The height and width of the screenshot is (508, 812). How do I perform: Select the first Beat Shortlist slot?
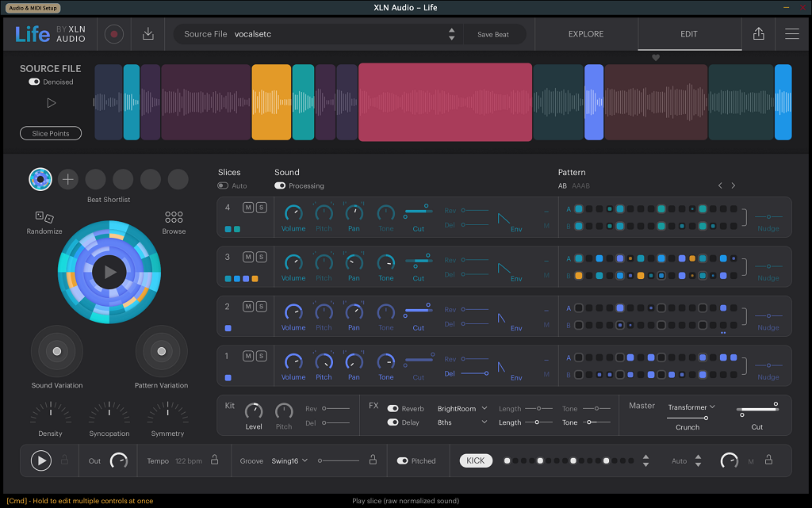pyautogui.click(x=40, y=180)
